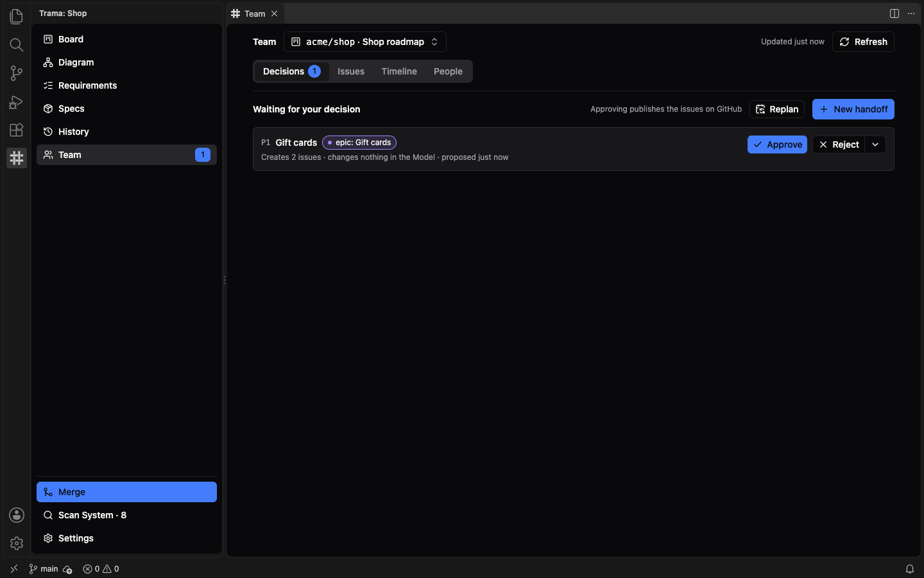Click the 'Waiting for your decision' heading
This screenshot has width=924, height=578.
click(x=307, y=109)
